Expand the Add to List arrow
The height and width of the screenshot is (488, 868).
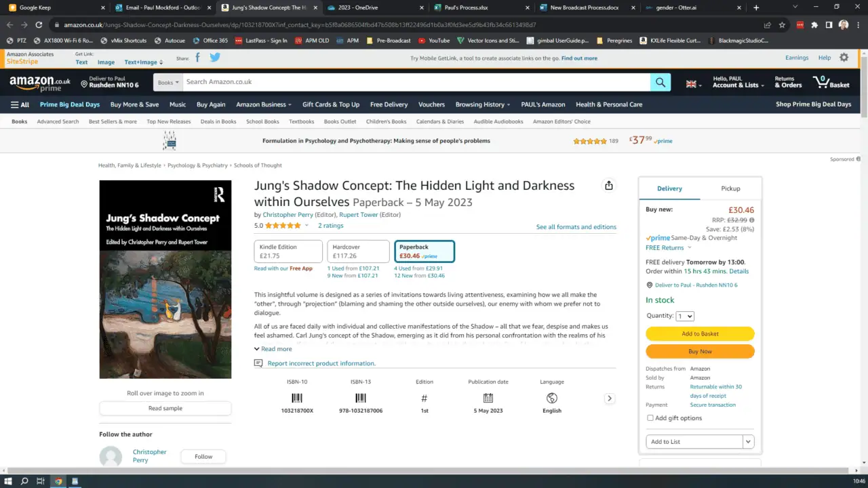(749, 441)
